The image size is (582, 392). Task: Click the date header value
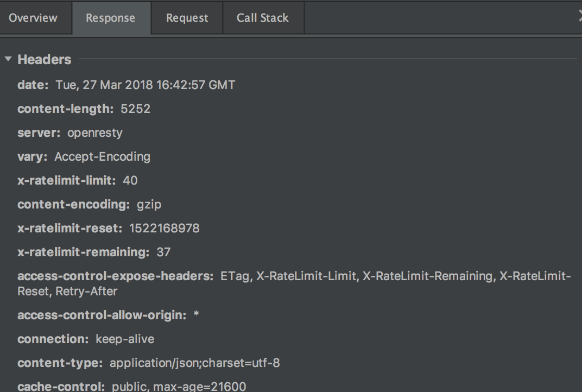[145, 85]
